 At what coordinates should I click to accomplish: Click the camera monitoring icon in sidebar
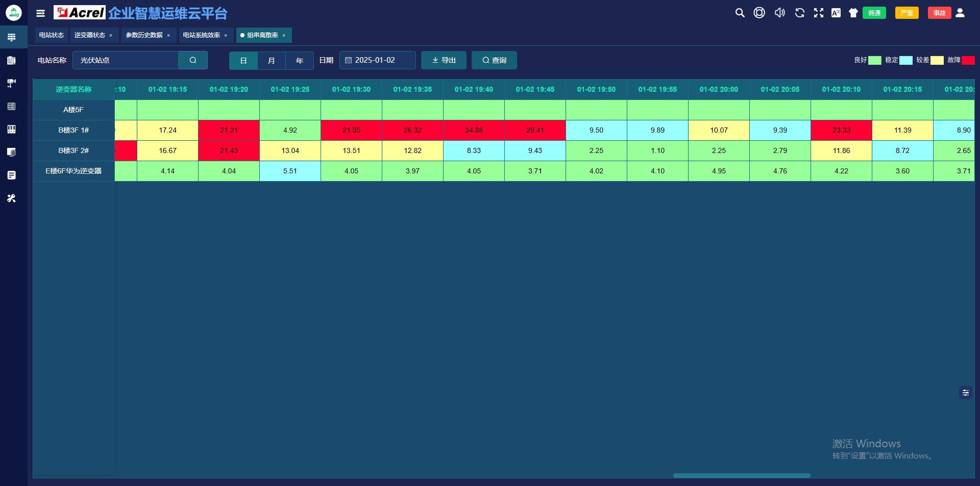tap(11, 83)
